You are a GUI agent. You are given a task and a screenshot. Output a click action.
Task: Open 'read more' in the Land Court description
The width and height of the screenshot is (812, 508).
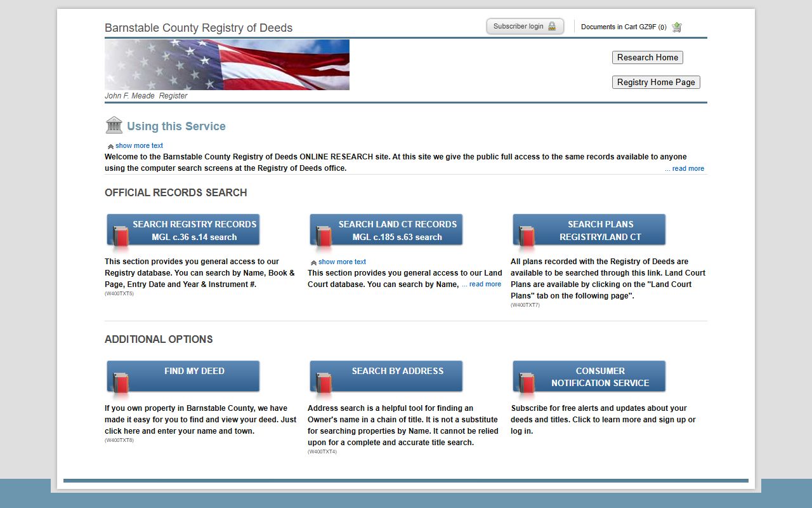click(481, 284)
